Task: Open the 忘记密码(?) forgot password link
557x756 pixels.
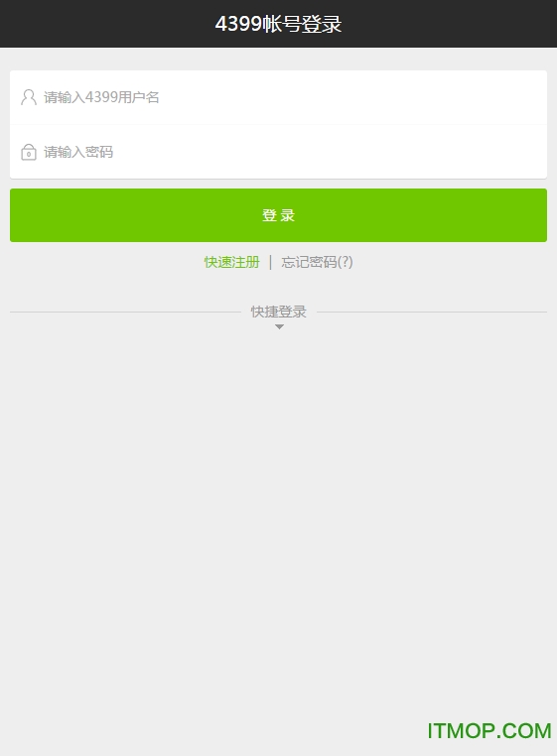Action: 317,262
